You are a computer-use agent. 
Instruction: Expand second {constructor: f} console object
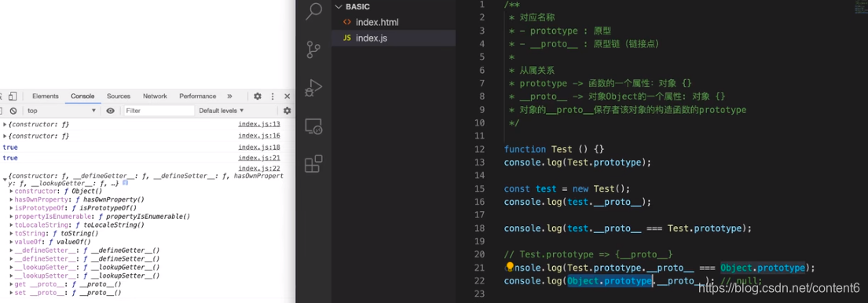5,136
